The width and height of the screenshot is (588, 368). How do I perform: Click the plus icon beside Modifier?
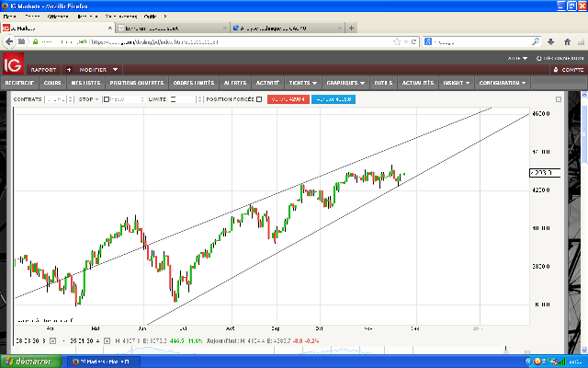pyautogui.click(x=69, y=70)
